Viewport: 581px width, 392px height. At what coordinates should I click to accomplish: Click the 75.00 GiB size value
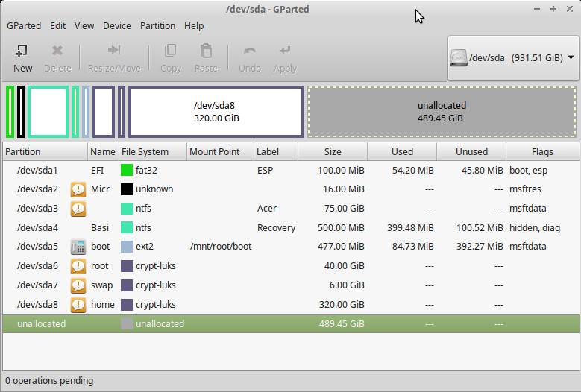click(x=345, y=209)
